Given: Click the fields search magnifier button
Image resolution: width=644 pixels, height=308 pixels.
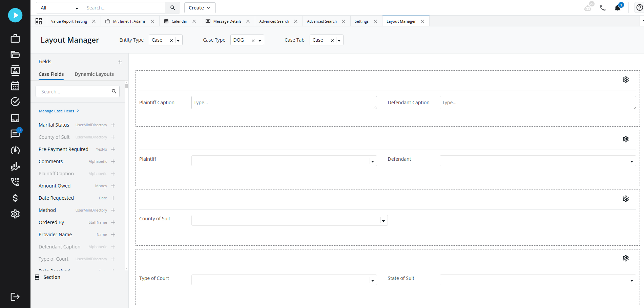Looking at the screenshot, I should 114,91.
